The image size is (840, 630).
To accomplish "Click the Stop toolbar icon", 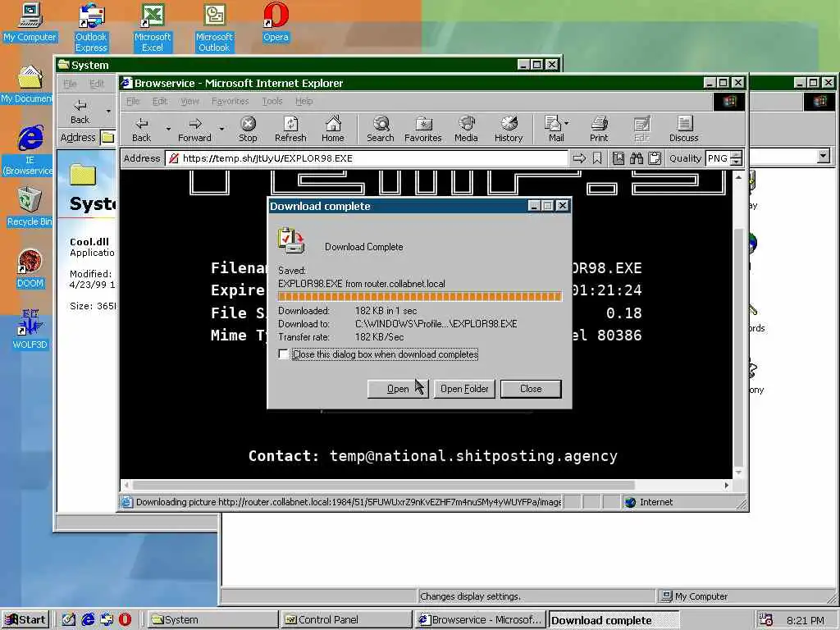I will point(248,129).
